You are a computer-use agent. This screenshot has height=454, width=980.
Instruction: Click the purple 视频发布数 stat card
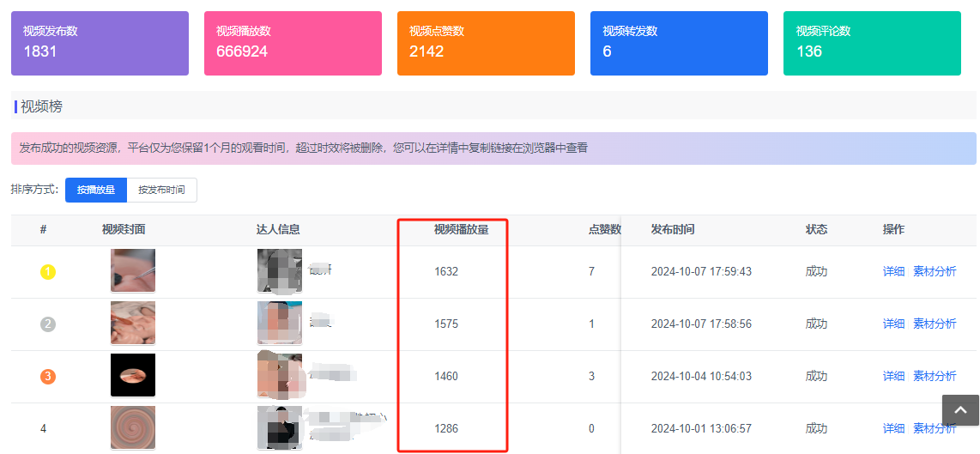point(100,43)
